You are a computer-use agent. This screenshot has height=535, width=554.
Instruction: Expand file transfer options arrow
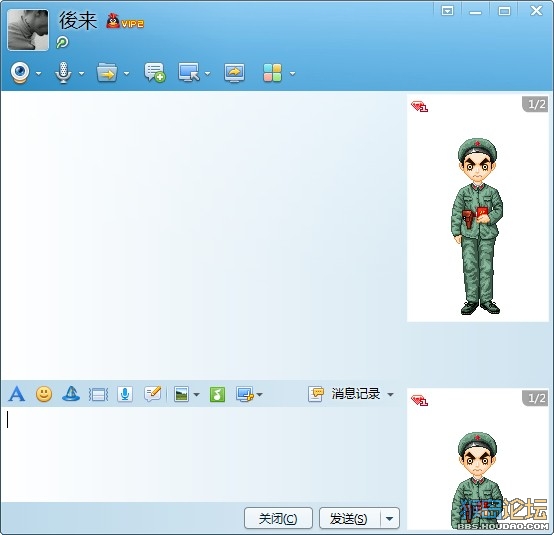click(x=126, y=74)
